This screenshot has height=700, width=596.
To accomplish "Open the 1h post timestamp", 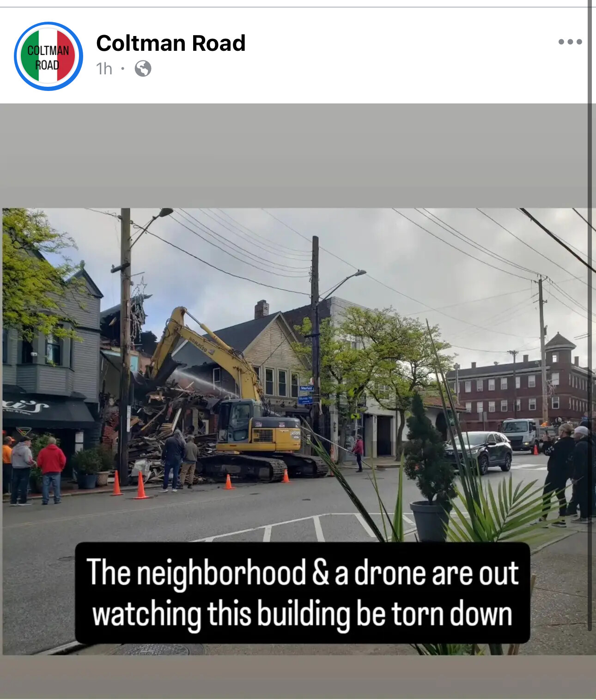I will coord(104,69).
